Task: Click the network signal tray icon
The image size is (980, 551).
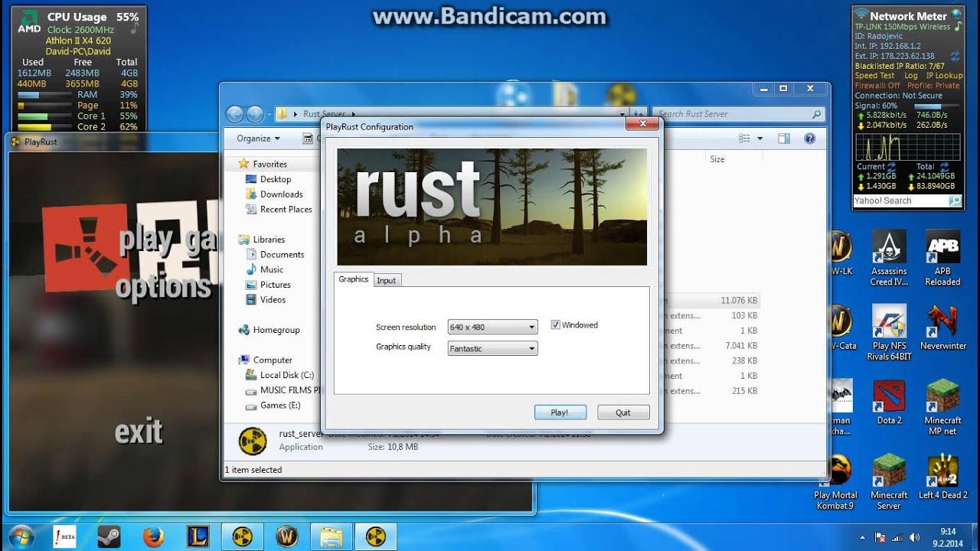Action: point(897,537)
